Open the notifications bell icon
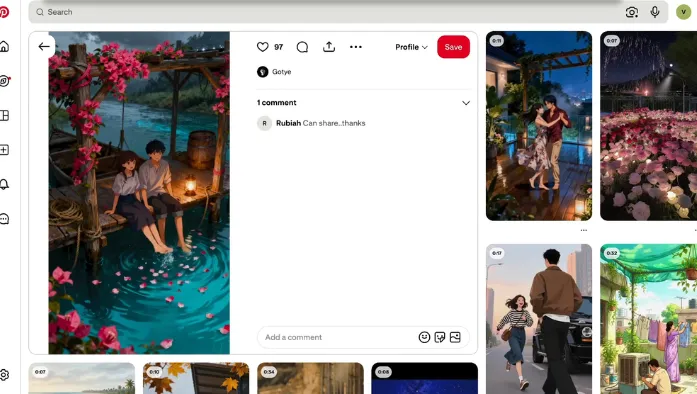Viewport: 697px width, 394px height. [4, 184]
